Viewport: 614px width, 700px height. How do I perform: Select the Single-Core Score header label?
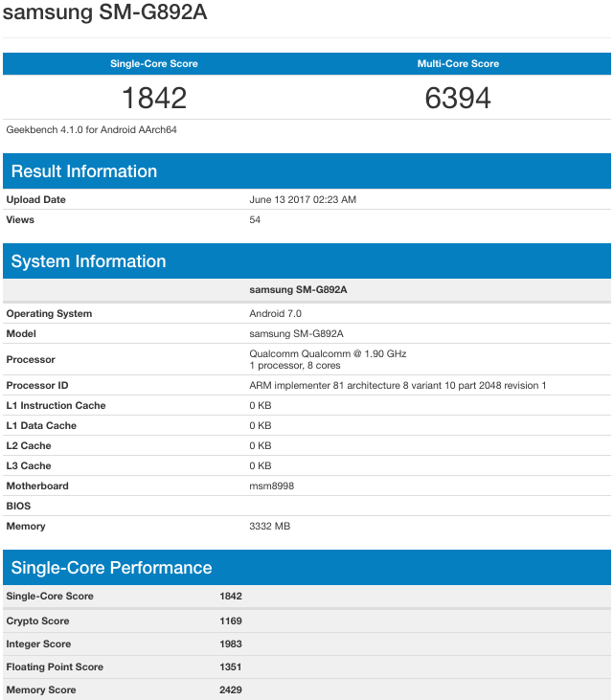(154, 64)
